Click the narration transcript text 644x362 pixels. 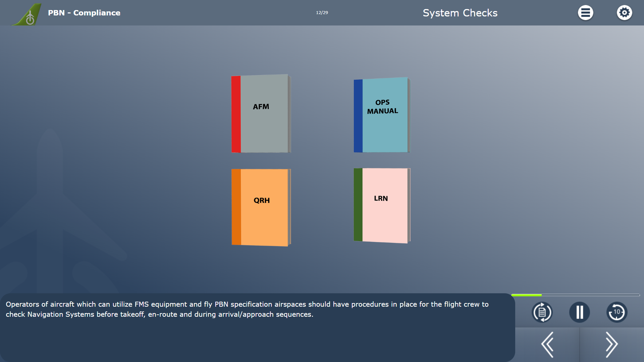pyautogui.click(x=247, y=309)
